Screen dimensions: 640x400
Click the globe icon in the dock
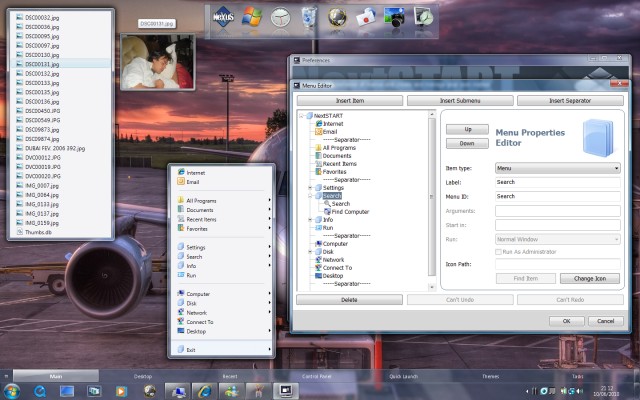pyautogui.click(x=338, y=17)
